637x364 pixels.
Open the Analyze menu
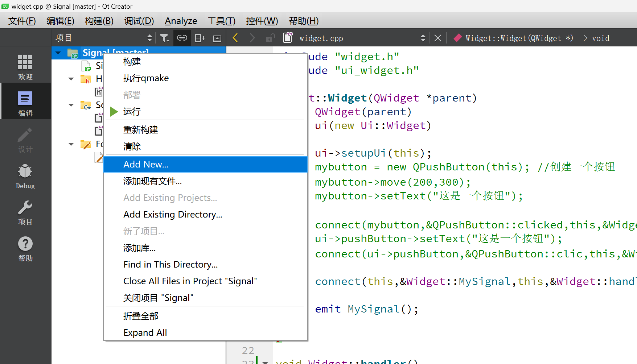click(181, 21)
